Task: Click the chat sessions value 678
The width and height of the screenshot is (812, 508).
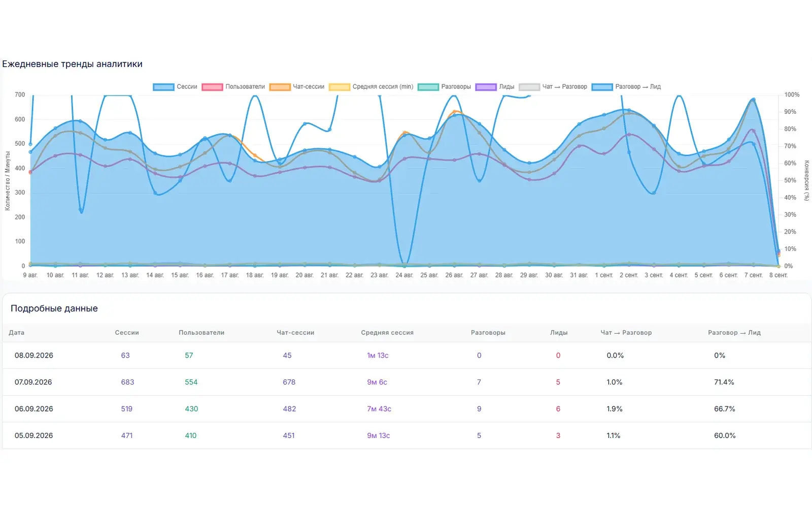Action: (x=289, y=382)
